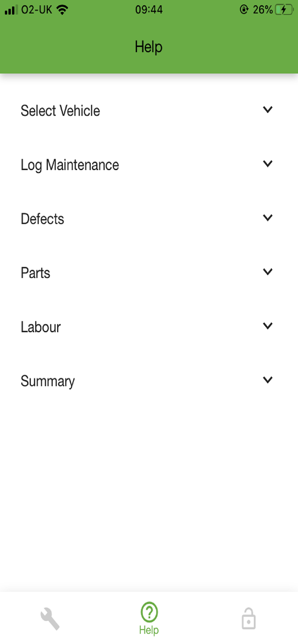Open the Select Vehicle help topic
Image resolution: width=298 pixels, height=644 pixels.
[149, 110]
